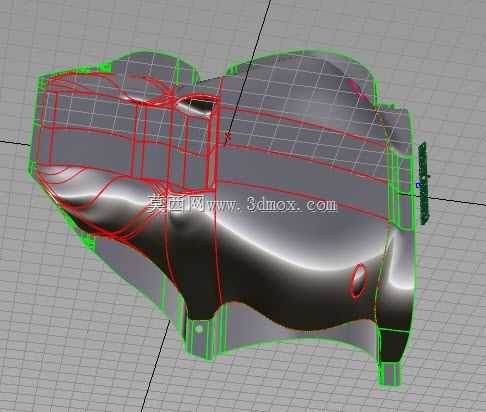Pick the blue point marker at the right edge
The image size is (486, 412).
click(418, 184)
